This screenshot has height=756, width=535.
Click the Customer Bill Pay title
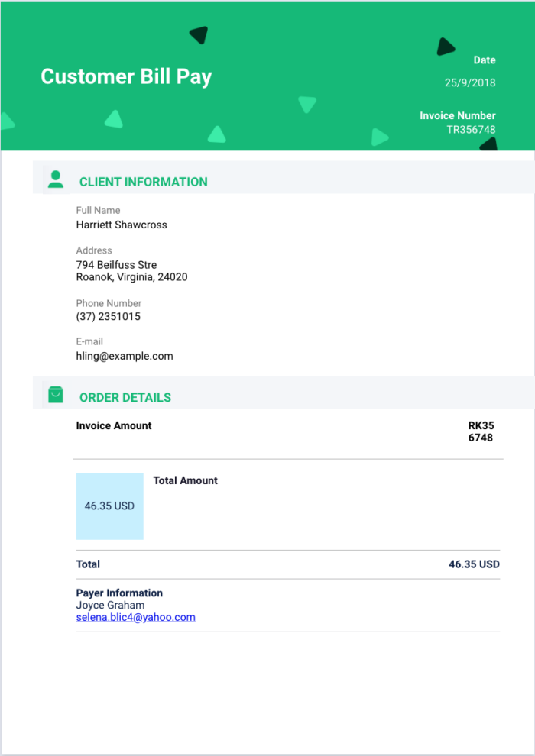[126, 76]
